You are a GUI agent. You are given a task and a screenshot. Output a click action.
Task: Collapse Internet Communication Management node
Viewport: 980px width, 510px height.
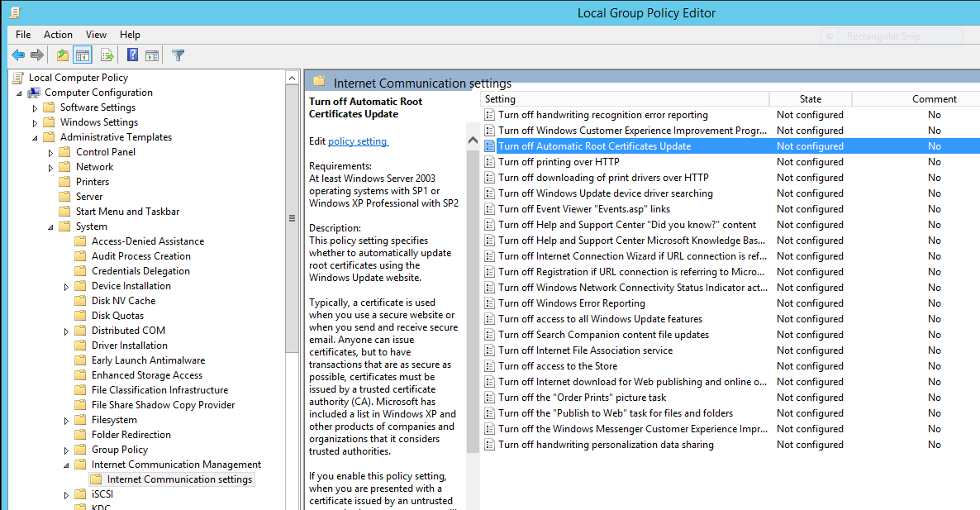tap(66, 465)
